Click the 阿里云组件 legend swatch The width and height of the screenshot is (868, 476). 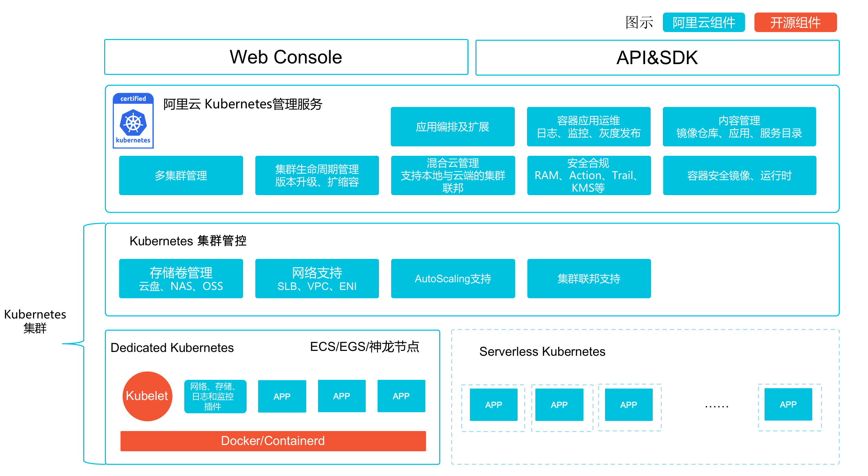704,22
